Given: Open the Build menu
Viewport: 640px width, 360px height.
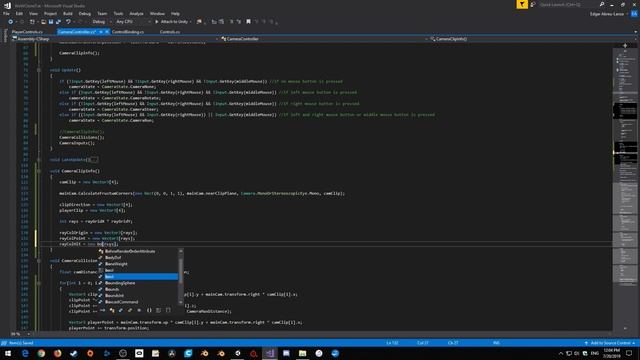Looking at the screenshot, I should [68, 14].
